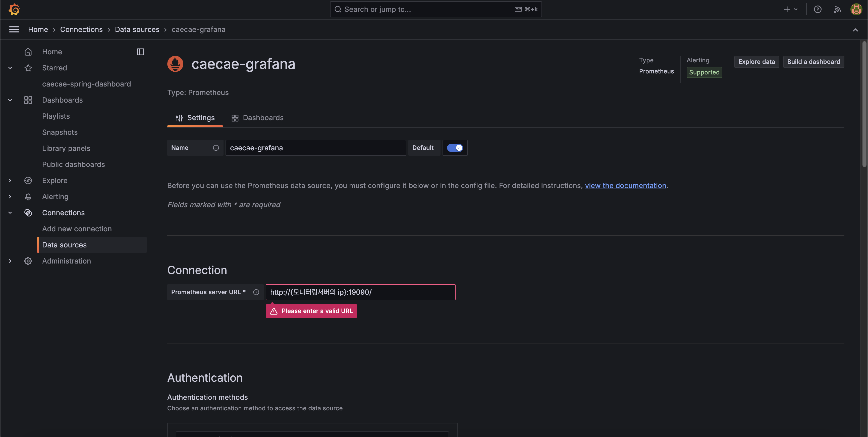Click the Dashboards grid icon in sidebar
The image size is (868, 437).
(x=28, y=100)
